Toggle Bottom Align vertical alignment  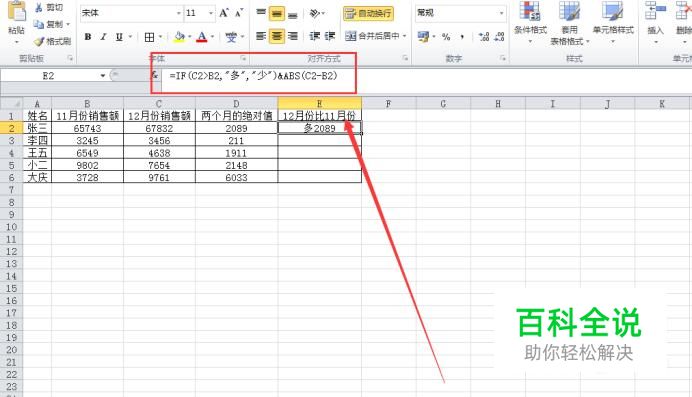click(x=292, y=14)
